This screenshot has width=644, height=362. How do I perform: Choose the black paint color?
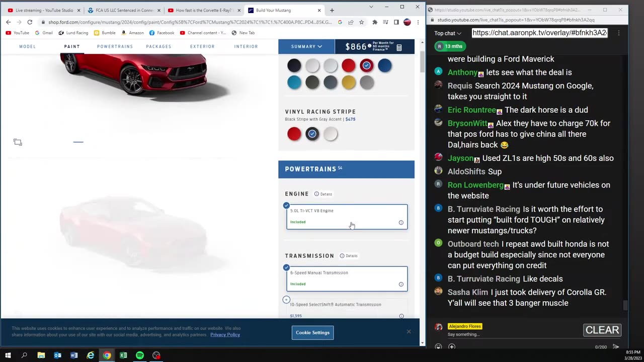tap(294, 65)
